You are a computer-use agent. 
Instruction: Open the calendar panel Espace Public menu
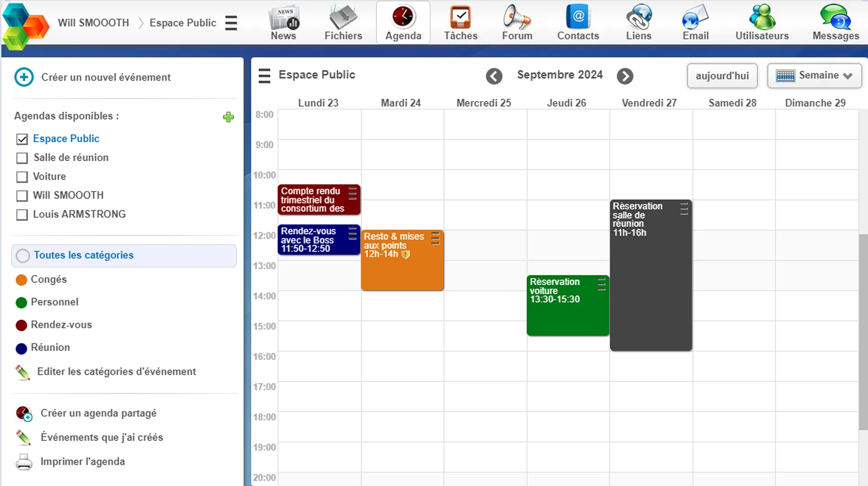click(x=264, y=76)
